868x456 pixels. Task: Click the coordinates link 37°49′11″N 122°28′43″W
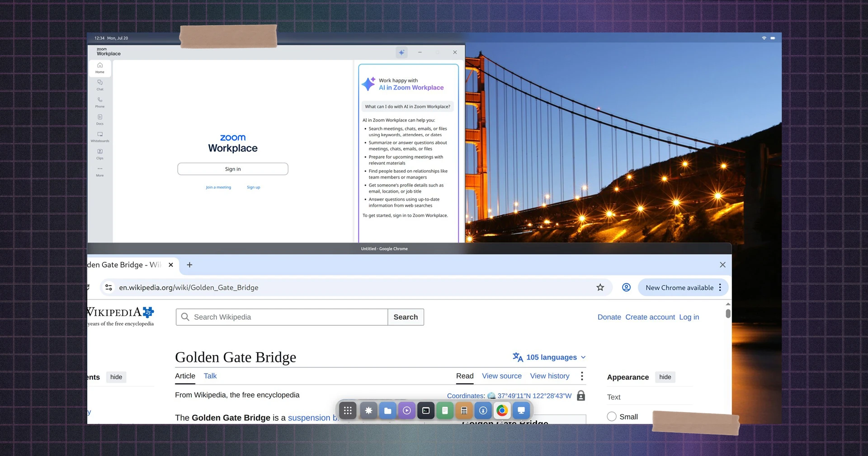(534, 396)
